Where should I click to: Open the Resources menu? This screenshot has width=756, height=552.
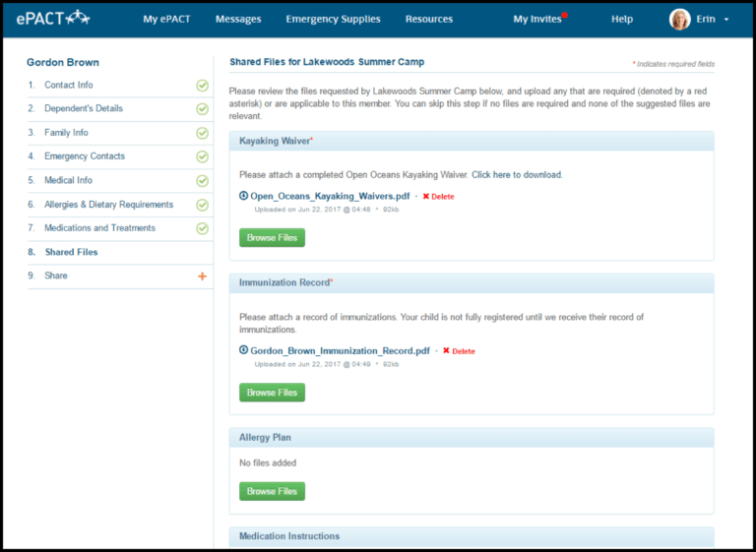click(429, 20)
